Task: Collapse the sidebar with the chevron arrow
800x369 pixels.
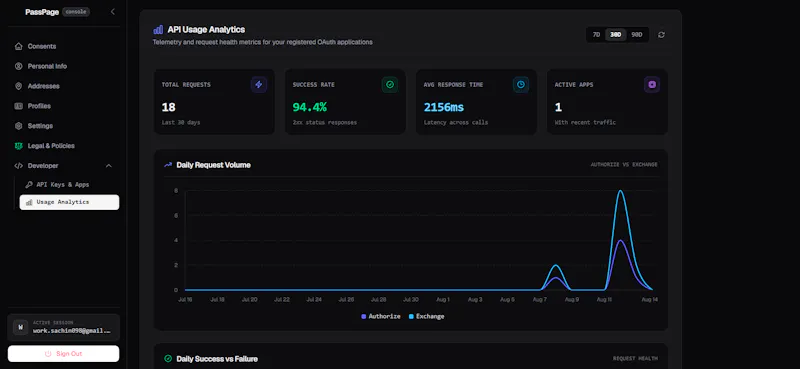Action: tap(113, 12)
